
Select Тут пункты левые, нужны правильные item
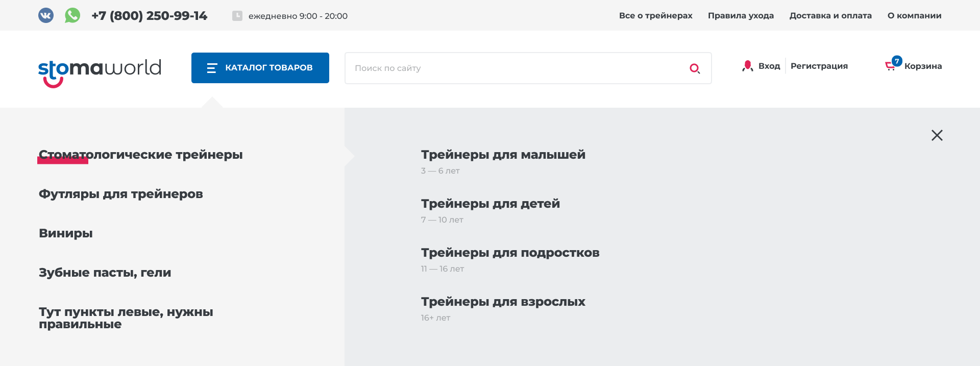pyautogui.click(x=126, y=318)
